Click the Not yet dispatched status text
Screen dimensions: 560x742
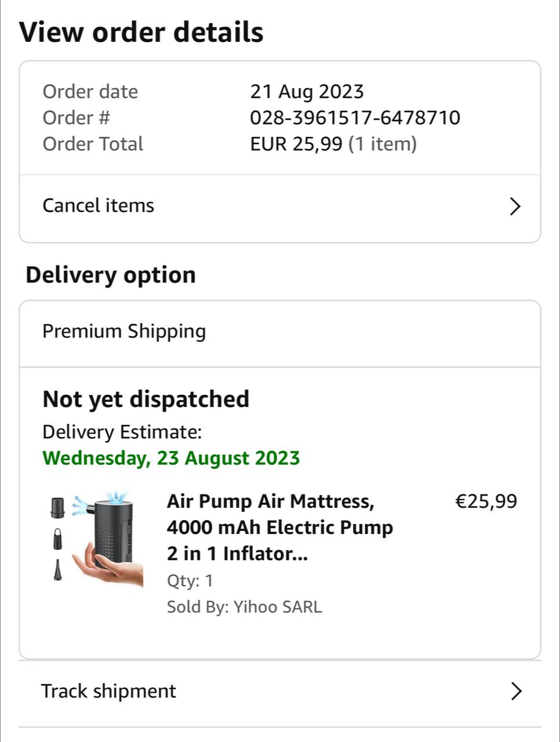click(146, 399)
